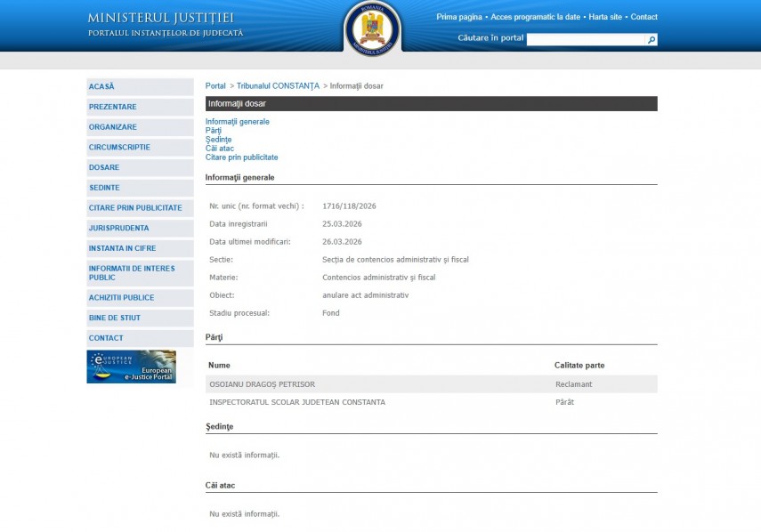Click the search magnifier icon
The height and width of the screenshot is (532, 761).
point(652,40)
